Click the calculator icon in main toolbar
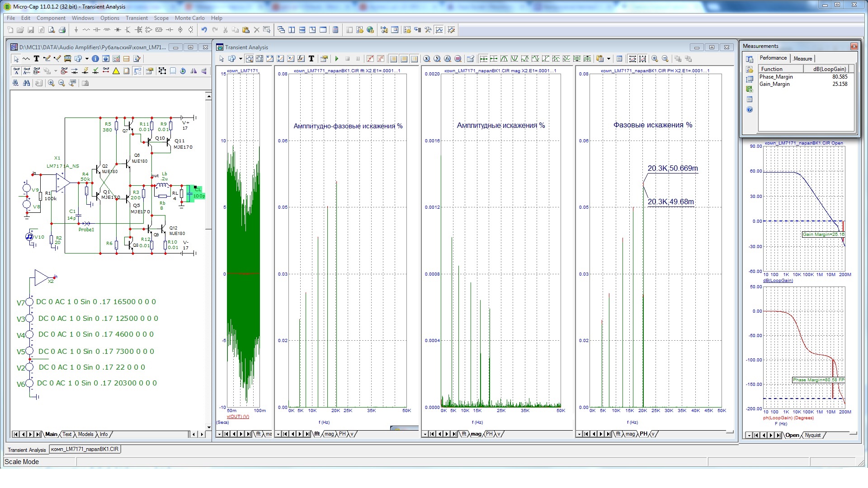The image size is (868, 488). click(x=335, y=30)
